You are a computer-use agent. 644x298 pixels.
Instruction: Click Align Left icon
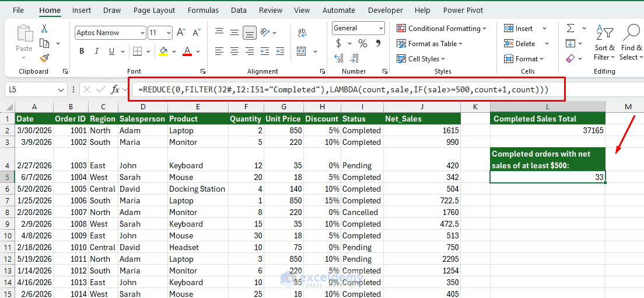[x=219, y=51]
